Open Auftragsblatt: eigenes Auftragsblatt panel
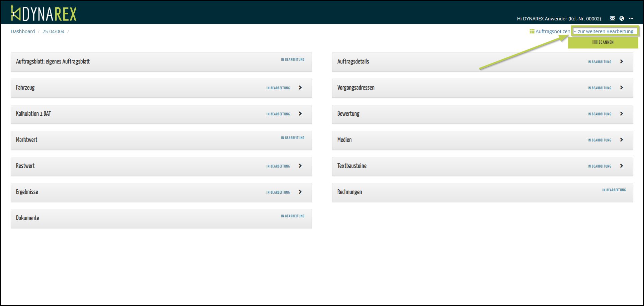Viewport: 644px width, 306px height. point(53,62)
